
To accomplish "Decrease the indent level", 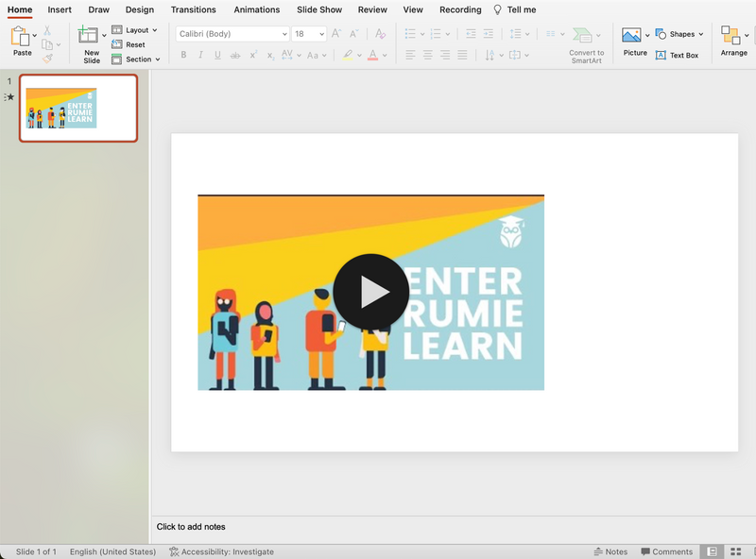I will point(471,33).
